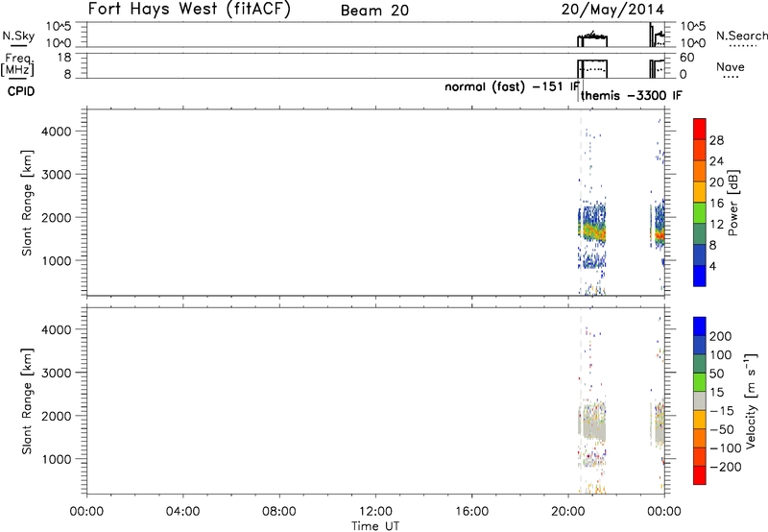The width and height of the screenshot is (768, 532).
Task: Click the "50" velocity colorbar tick value
Action: point(716,374)
